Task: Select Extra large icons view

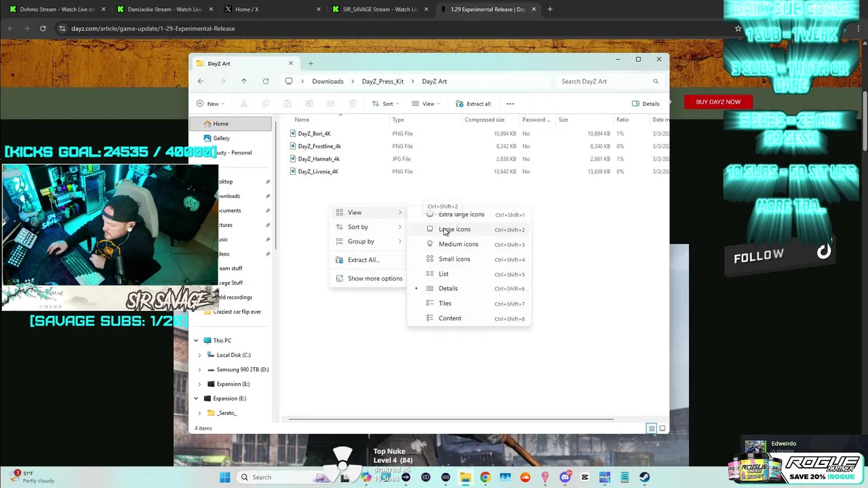Action: click(469, 215)
